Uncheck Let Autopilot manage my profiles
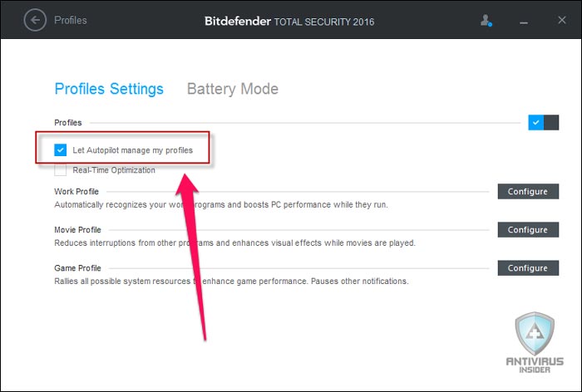The image size is (582, 392). point(60,150)
